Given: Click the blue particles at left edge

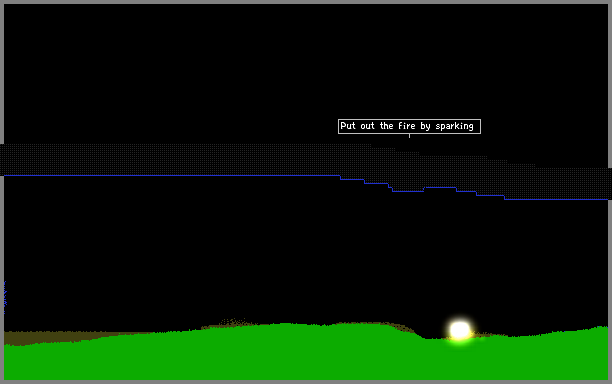Looking at the screenshot, I should tap(5, 297).
